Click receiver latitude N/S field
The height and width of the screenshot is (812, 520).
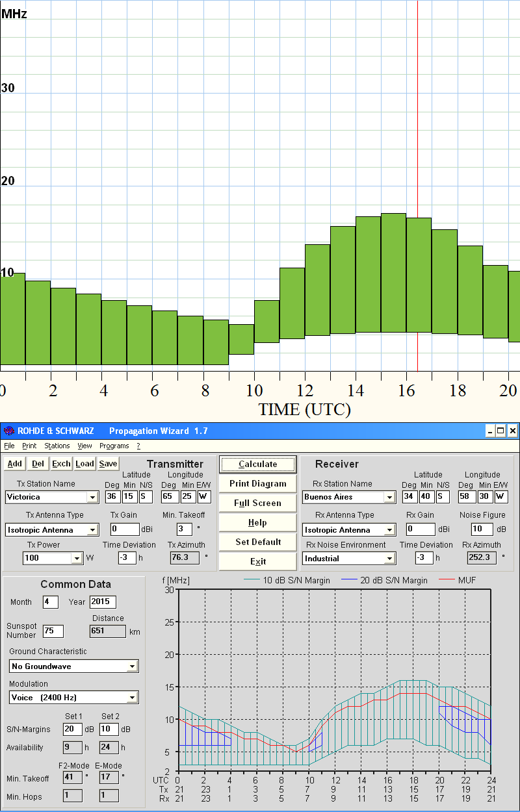click(x=442, y=497)
